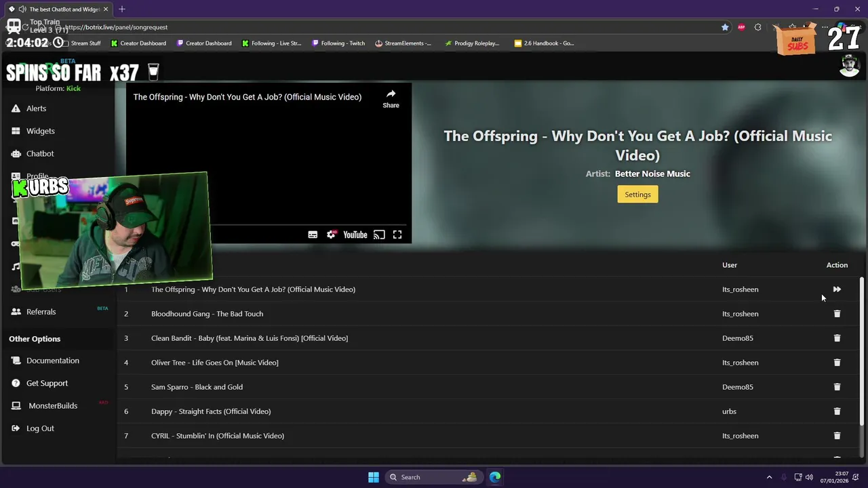This screenshot has height=488, width=868.
Task: Bookmark this page with star icon
Action: (725, 27)
